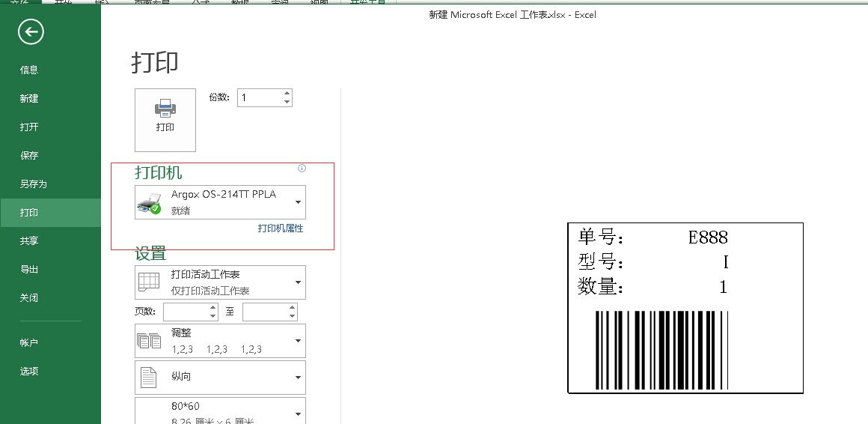Open Printer Properties (打印机属性) link
868x424 pixels.
coord(281,228)
